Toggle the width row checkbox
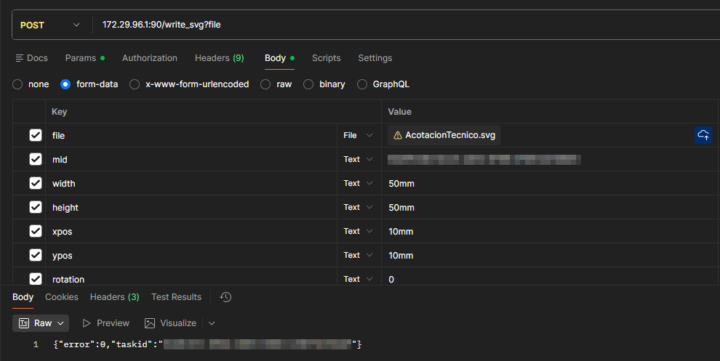 coord(35,183)
